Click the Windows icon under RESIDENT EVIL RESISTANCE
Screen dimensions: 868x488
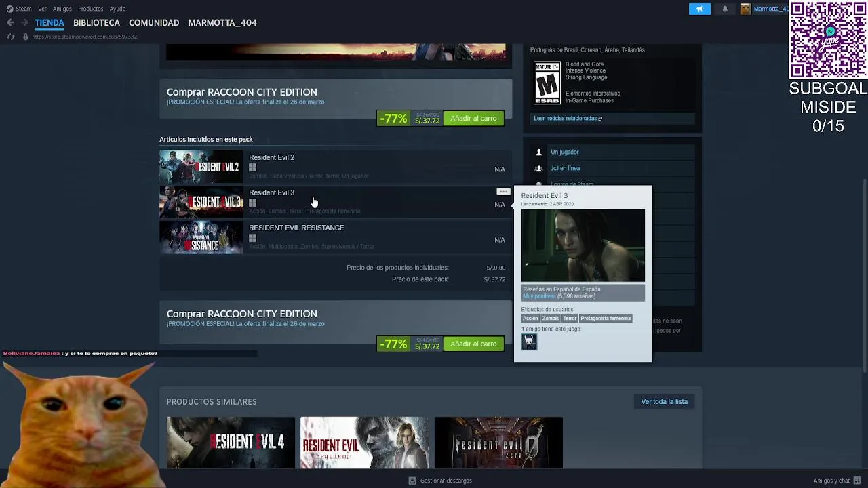(252, 238)
